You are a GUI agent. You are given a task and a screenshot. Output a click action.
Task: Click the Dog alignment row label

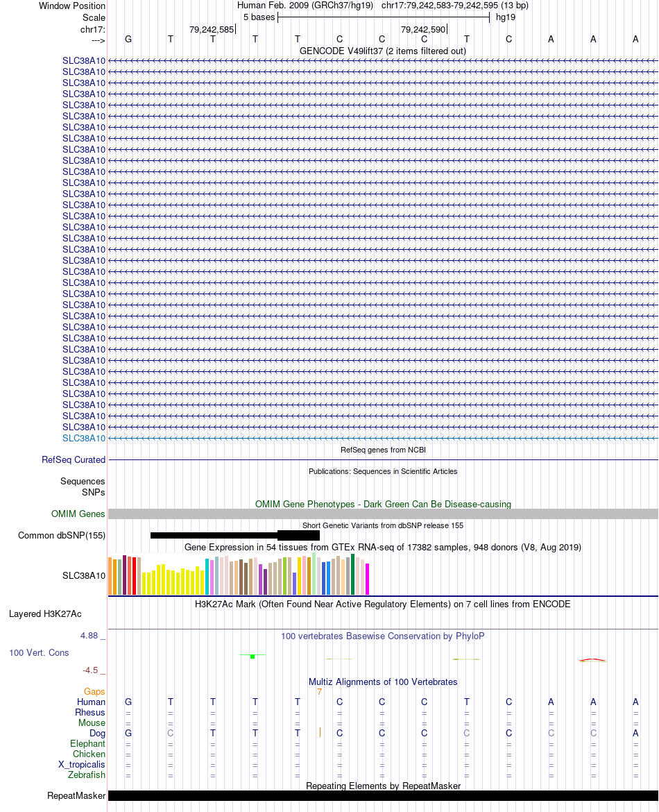point(97,733)
